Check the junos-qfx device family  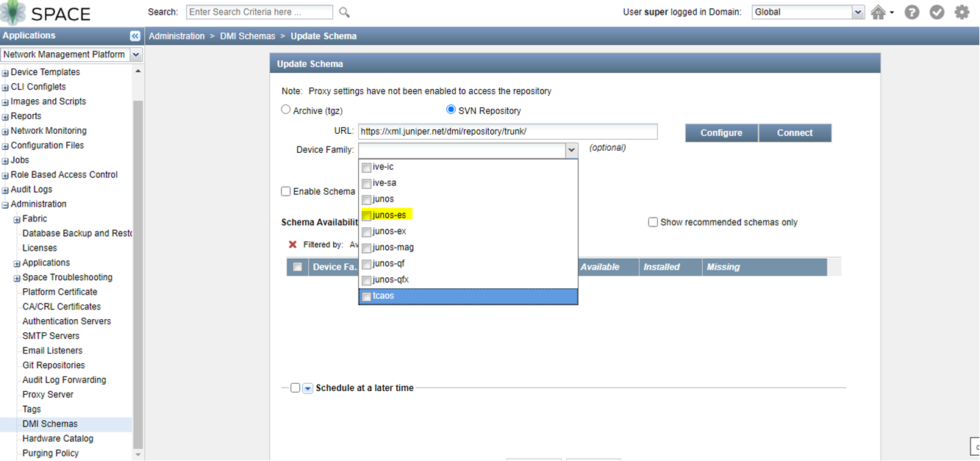pos(366,281)
